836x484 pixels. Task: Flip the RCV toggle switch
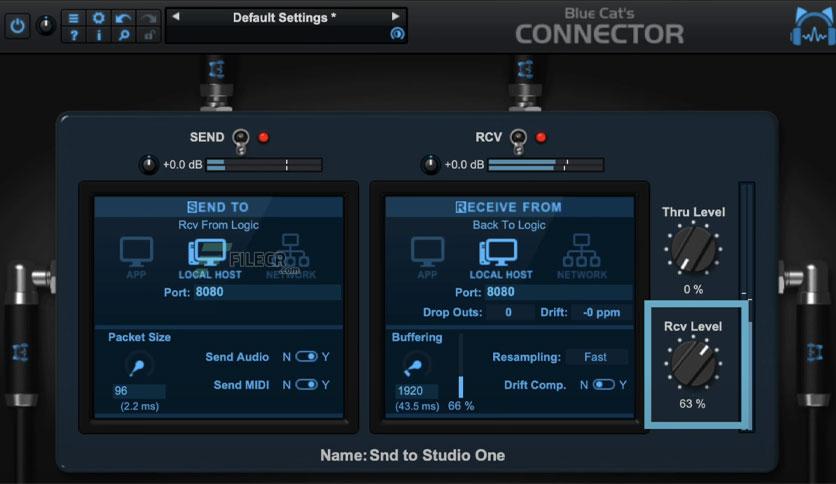(518, 141)
